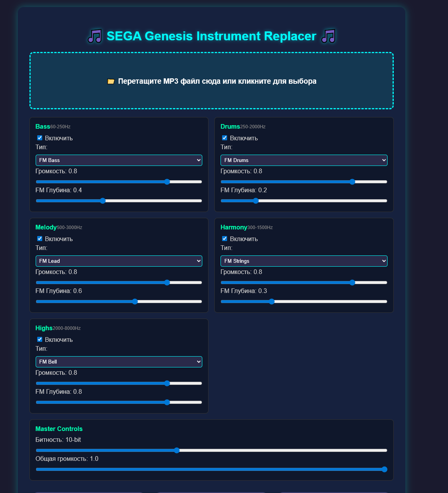This screenshot has width=448, height=493.
Task: Adjust the Highs FM Глубина slider
Action: tap(119, 402)
